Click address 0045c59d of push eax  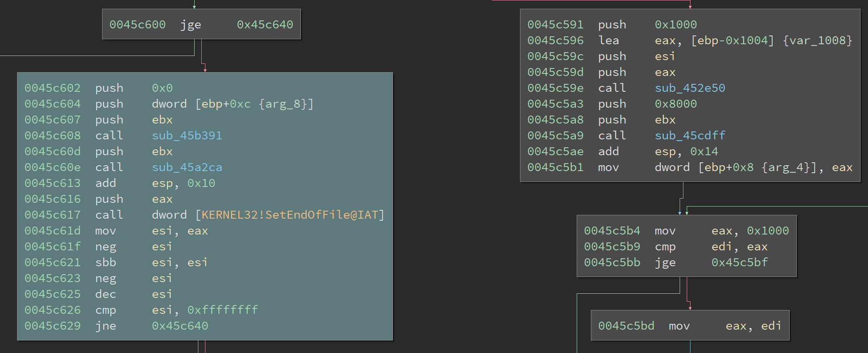[555, 72]
